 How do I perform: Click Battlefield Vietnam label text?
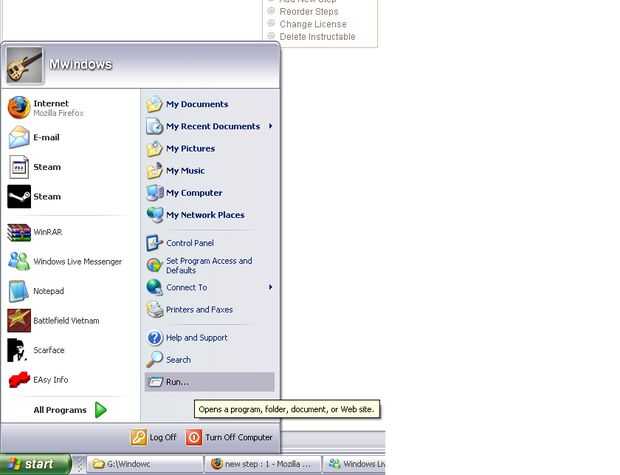coord(66,321)
